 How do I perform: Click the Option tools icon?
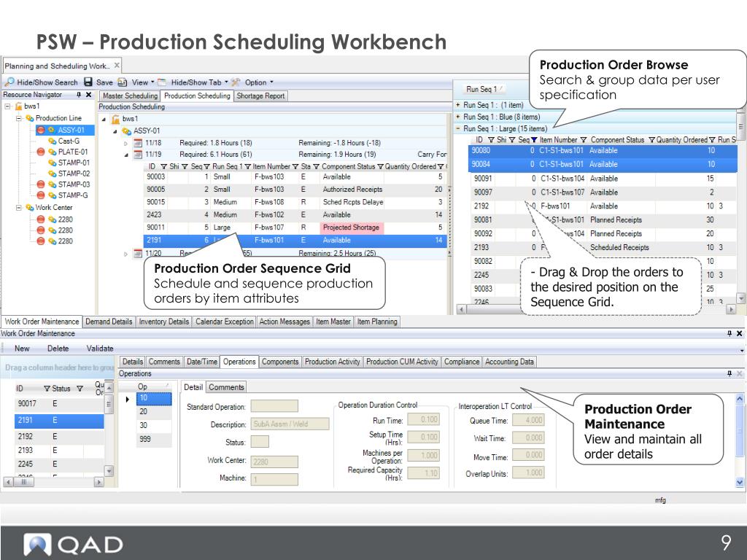pos(236,82)
